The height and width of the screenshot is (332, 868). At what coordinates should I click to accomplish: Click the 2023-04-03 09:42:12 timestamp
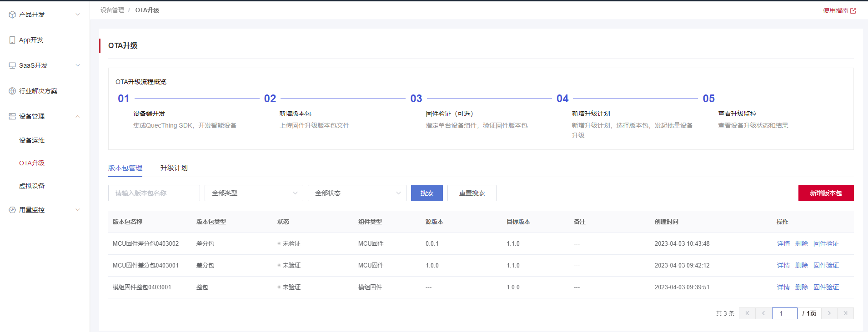[x=682, y=265]
